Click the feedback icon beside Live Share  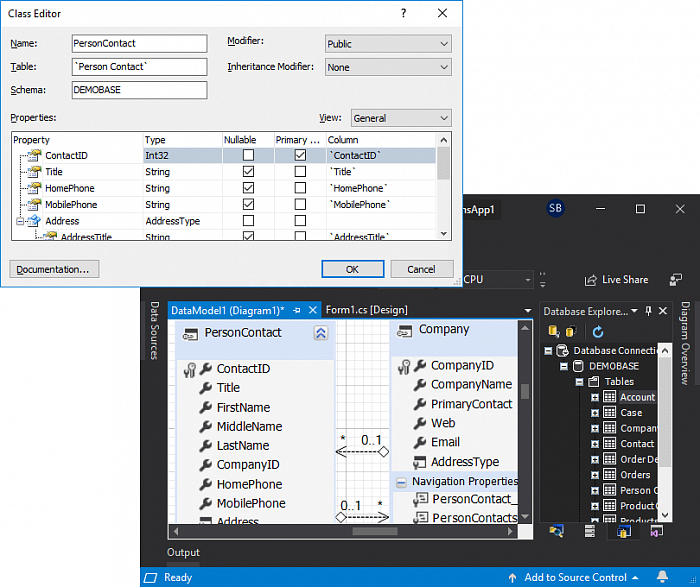676,280
